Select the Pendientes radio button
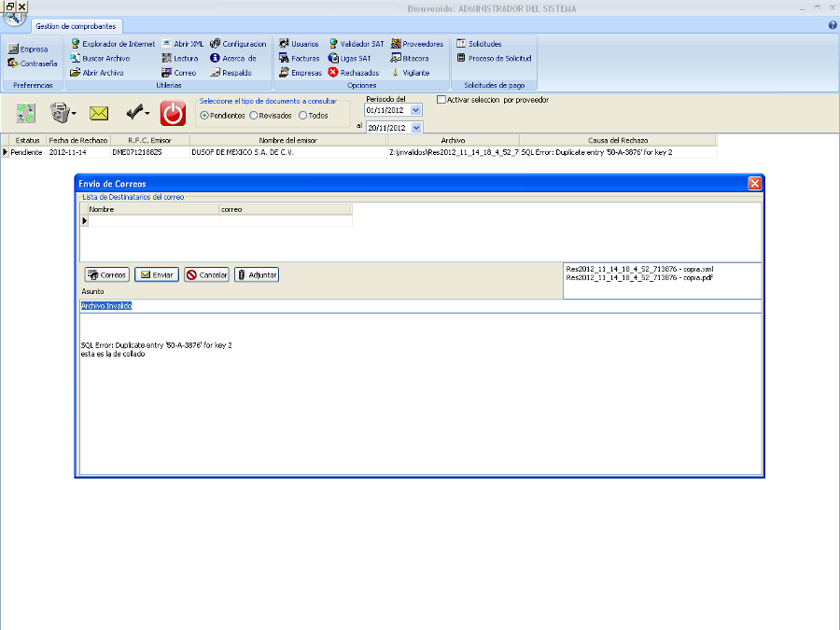 [x=204, y=116]
